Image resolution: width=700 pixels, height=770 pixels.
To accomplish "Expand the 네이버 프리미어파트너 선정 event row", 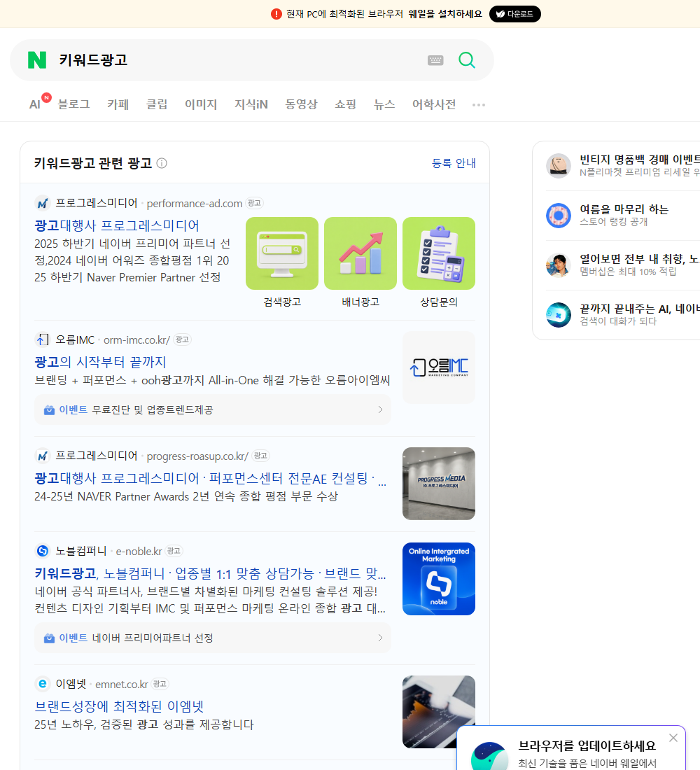I will click(213, 638).
